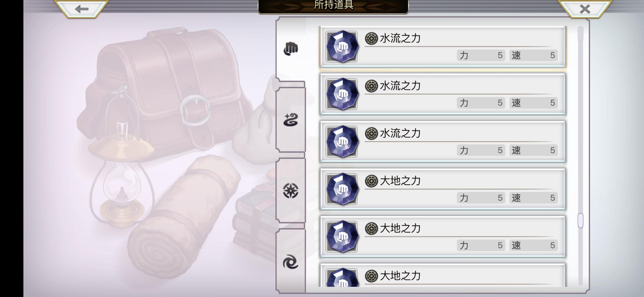Click the partially visible bottom 大地之力 gem
This screenshot has height=297, width=644.
pos(342,277)
